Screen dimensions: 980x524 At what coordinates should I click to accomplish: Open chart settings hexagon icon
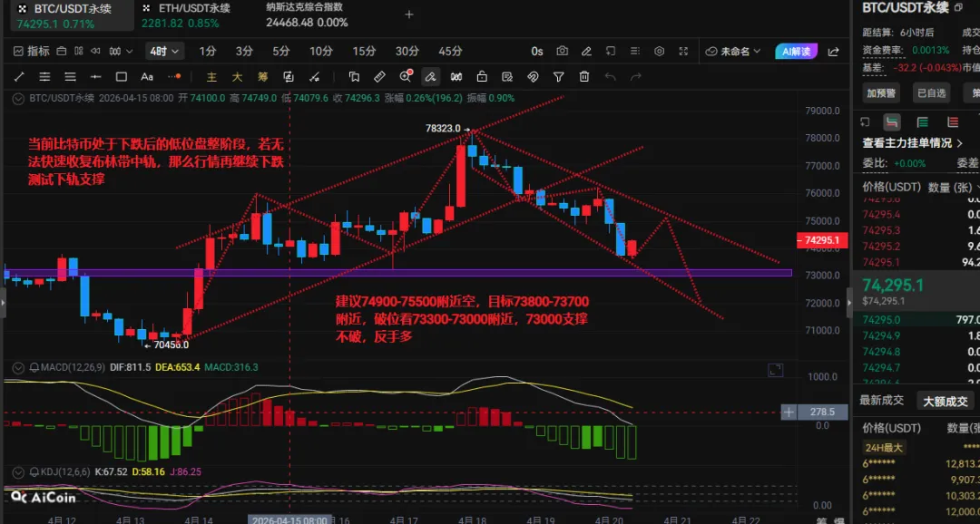(660, 51)
